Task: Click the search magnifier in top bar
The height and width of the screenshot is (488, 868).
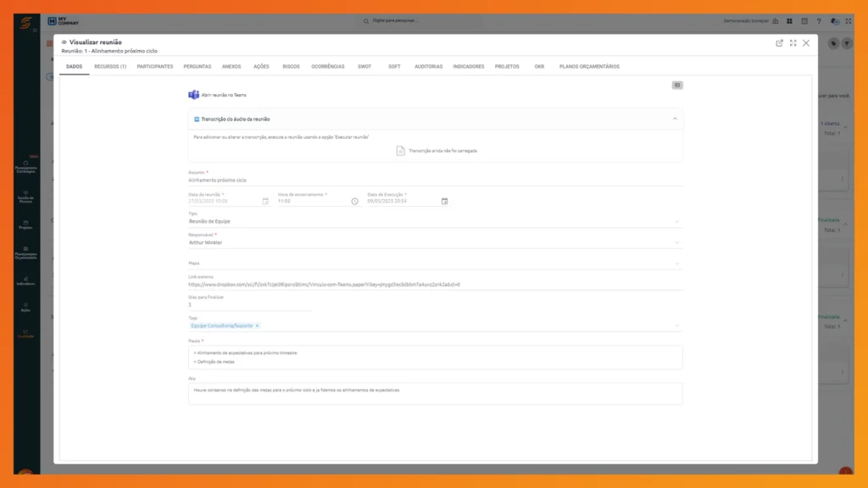Action: point(366,21)
